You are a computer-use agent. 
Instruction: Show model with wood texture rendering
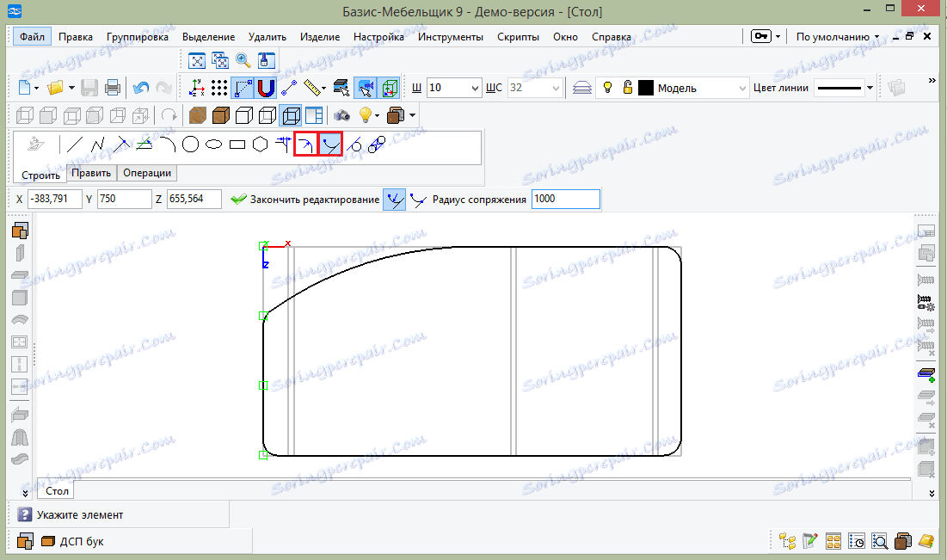point(198,115)
